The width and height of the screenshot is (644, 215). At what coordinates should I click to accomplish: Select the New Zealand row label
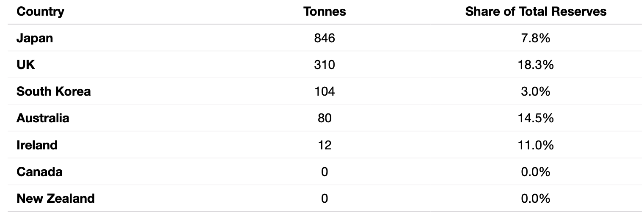pos(55,198)
